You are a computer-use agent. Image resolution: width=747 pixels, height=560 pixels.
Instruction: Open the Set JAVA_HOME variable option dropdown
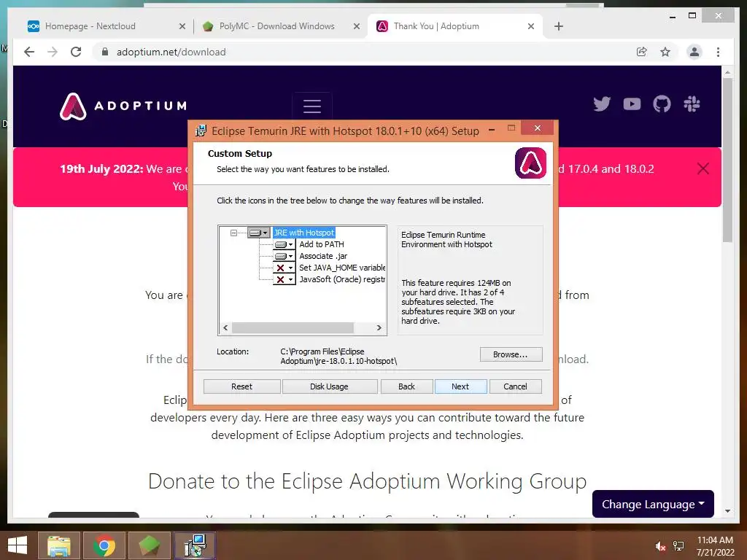coord(284,268)
